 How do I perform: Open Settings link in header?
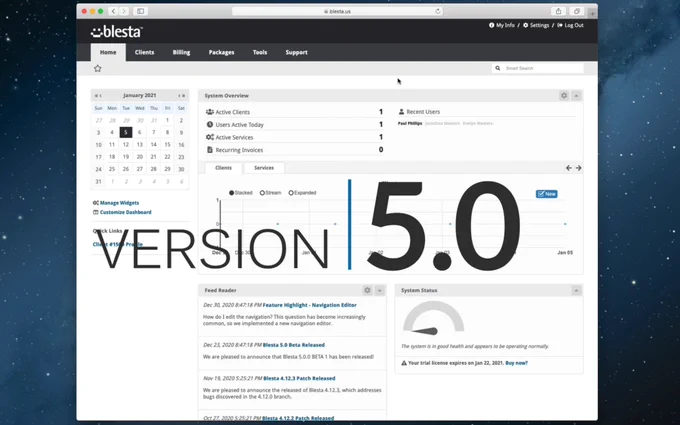pyautogui.click(x=536, y=25)
